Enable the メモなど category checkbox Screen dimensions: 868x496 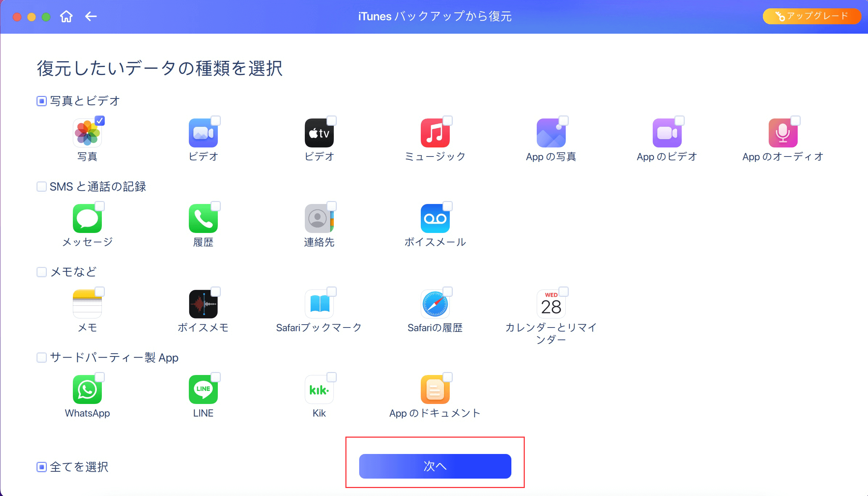click(x=42, y=272)
